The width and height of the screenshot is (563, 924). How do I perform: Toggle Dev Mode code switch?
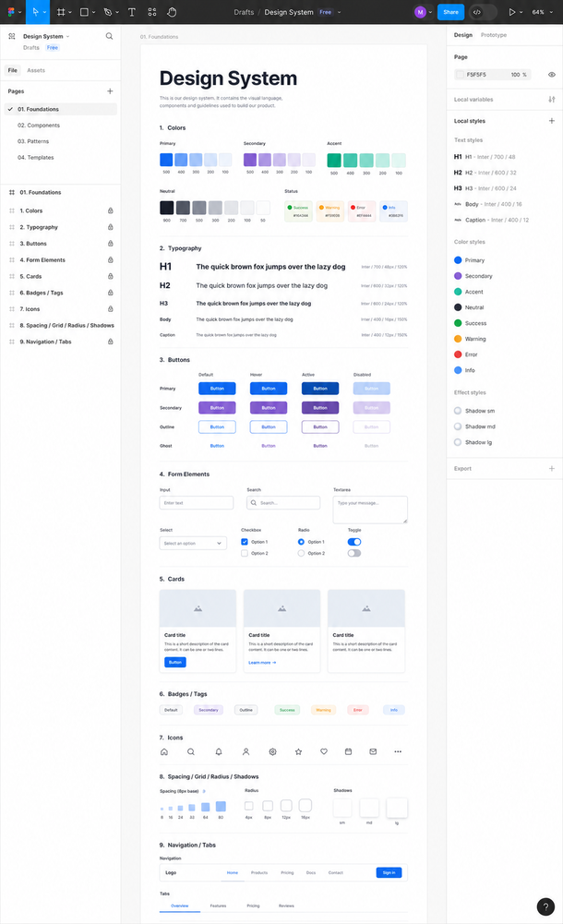click(483, 12)
